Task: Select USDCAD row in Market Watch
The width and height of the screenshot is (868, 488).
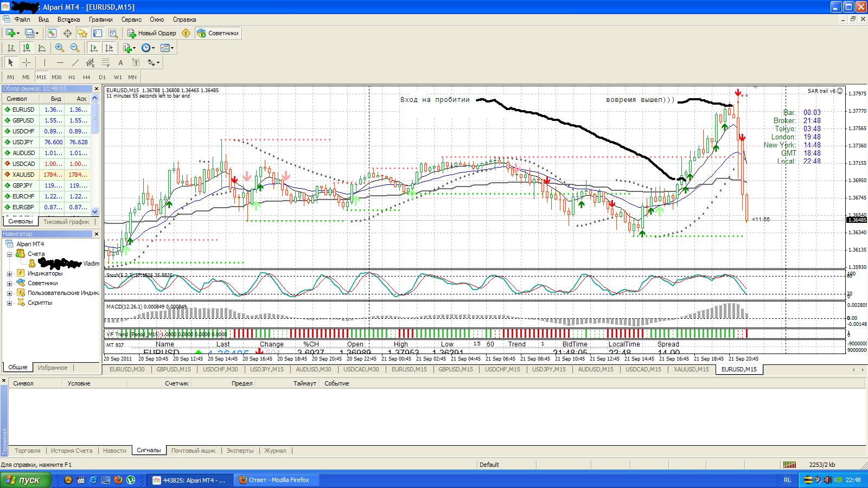Action: [x=46, y=164]
